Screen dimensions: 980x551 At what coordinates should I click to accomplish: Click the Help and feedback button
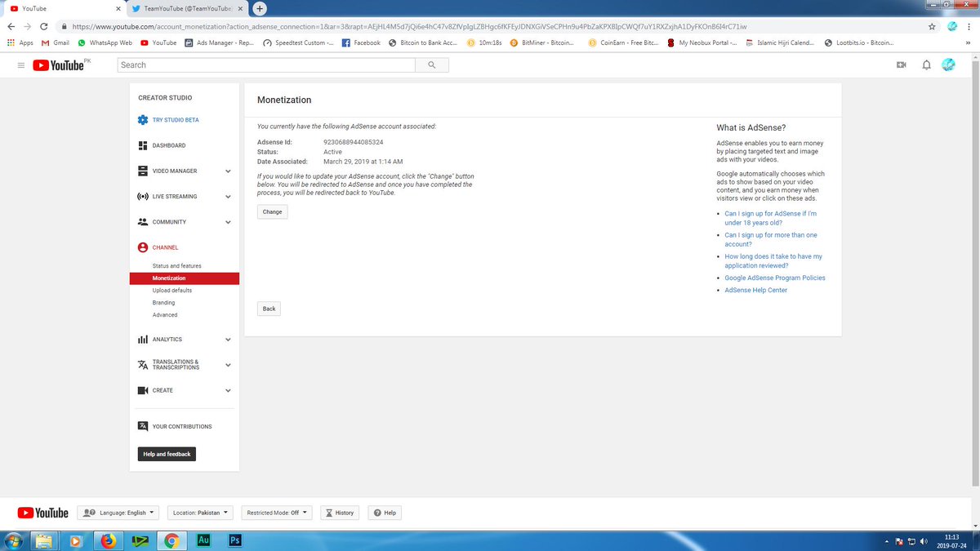click(167, 454)
